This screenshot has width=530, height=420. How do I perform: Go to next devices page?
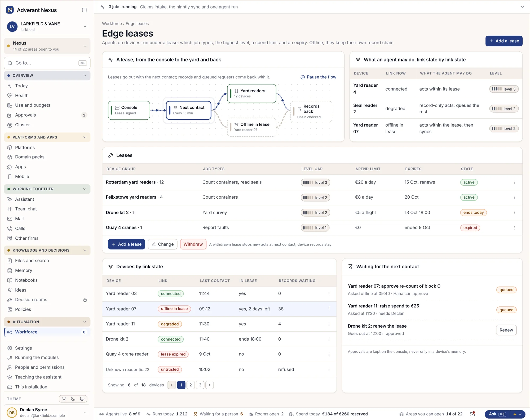[x=210, y=385]
